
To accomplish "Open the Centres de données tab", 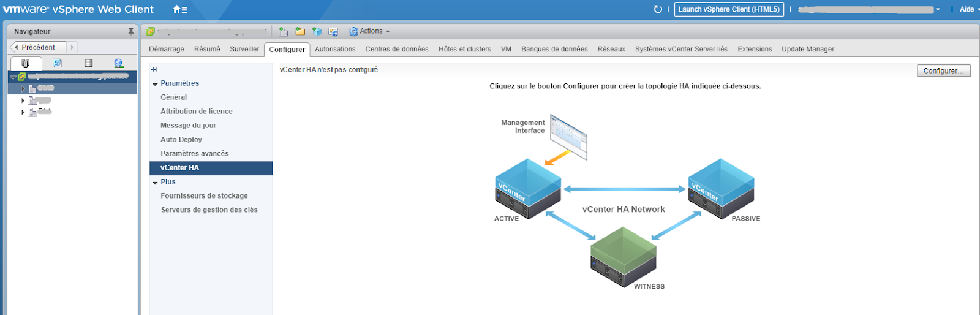I will 397,49.
